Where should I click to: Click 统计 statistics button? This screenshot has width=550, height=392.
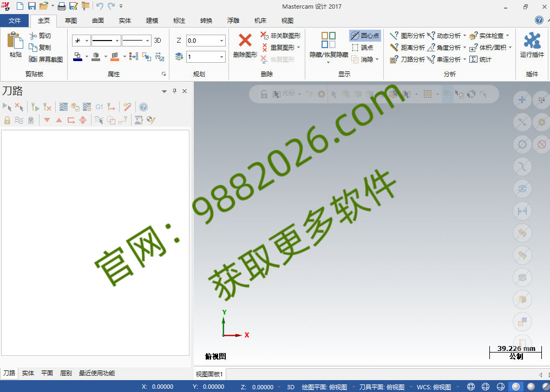481,59
